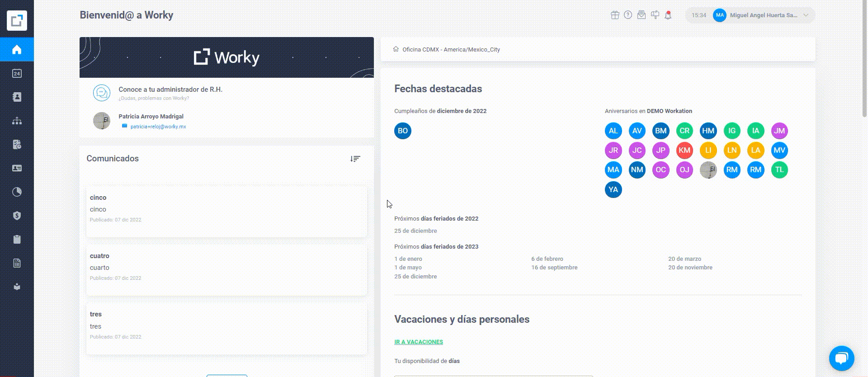The height and width of the screenshot is (377, 868).
Task: Click the patricia+reloj@worky.mx email link
Action: pyautogui.click(x=158, y=127)
